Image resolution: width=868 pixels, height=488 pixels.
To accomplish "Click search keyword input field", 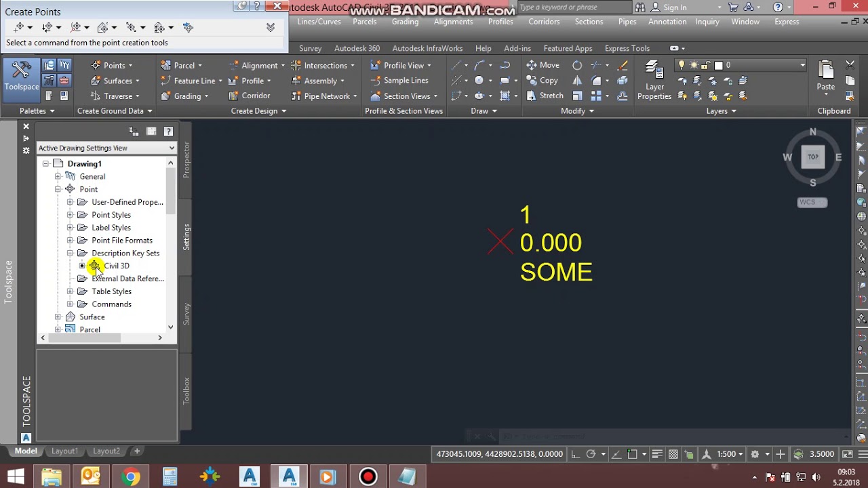I will pos(574,7).
